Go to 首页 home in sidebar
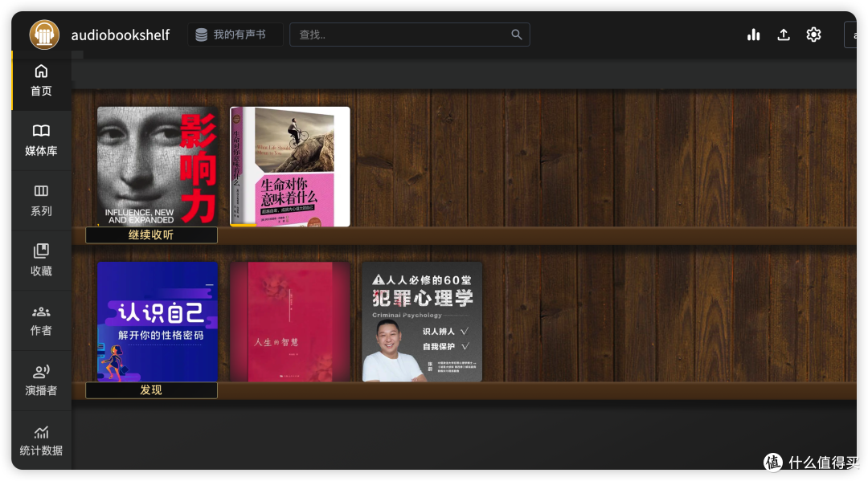This screenshot has width=868, height=481. [42, 81]
